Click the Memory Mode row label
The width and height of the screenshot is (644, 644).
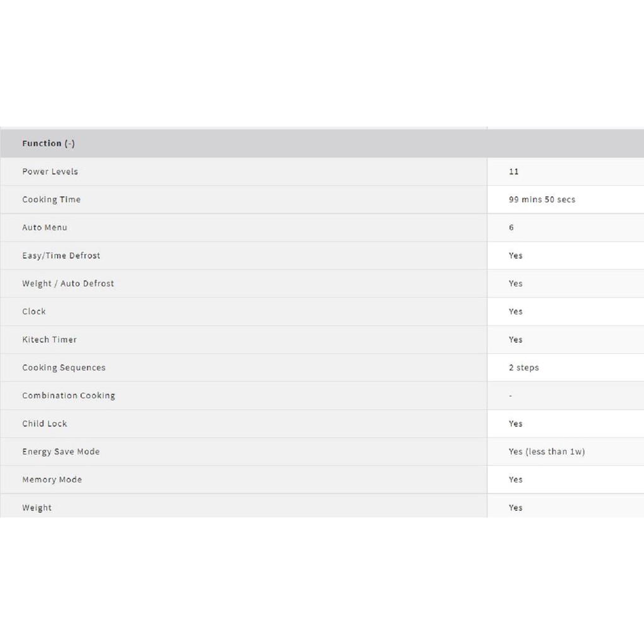52,479
